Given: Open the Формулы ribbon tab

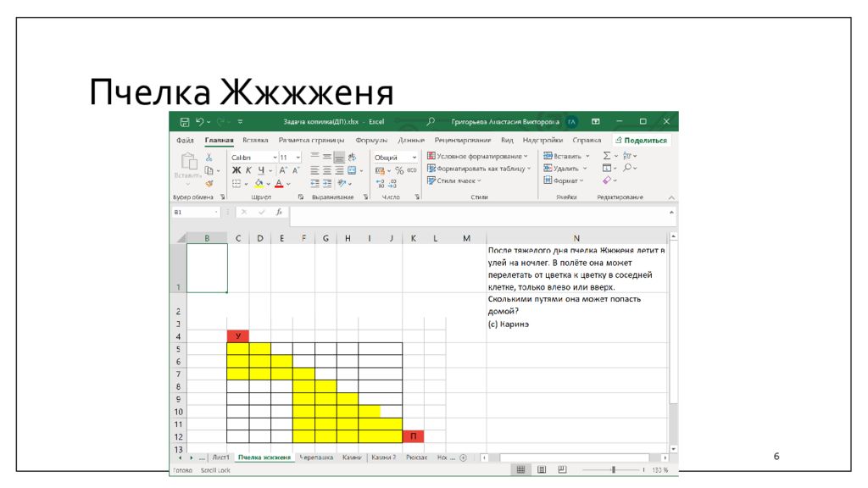Looking at the screenshot, I should coord(371,140).
